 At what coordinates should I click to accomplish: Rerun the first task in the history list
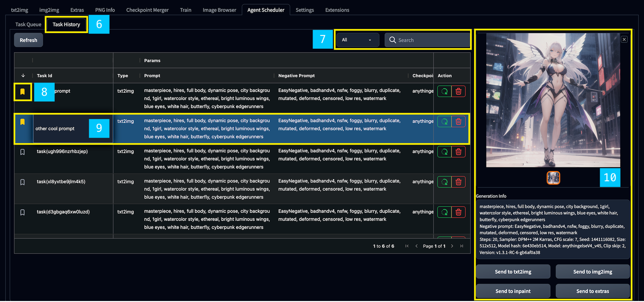tap(444, 92)
